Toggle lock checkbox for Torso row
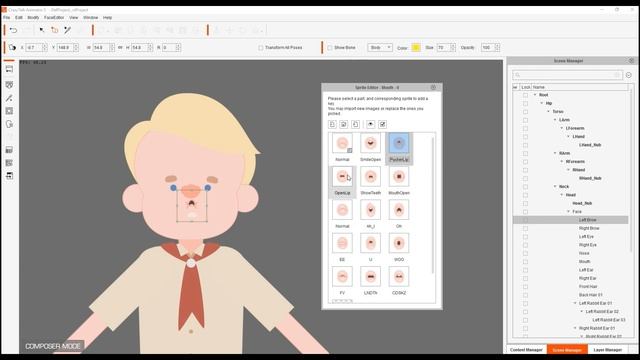640x360 pixels. coord(525,112)
